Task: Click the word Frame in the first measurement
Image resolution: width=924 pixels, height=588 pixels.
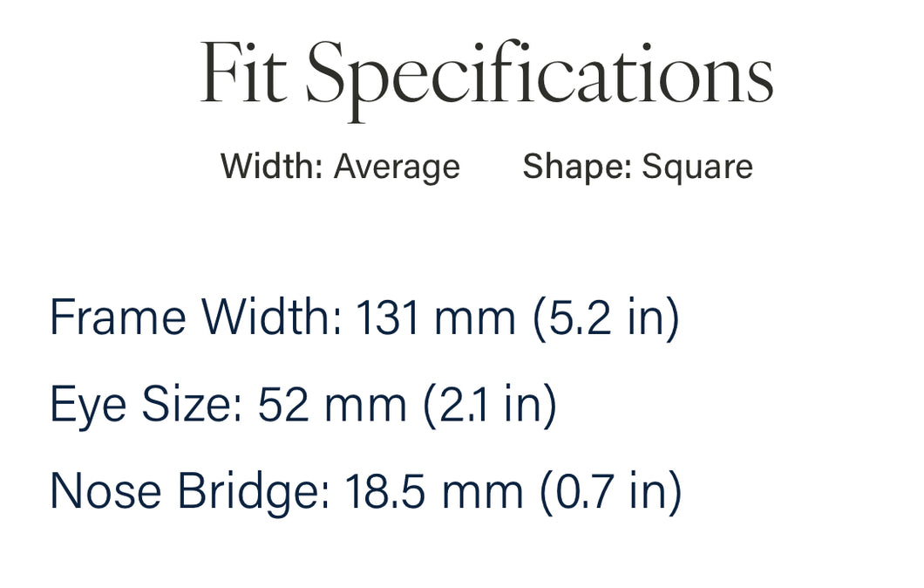Action: [x=119, y=318]
